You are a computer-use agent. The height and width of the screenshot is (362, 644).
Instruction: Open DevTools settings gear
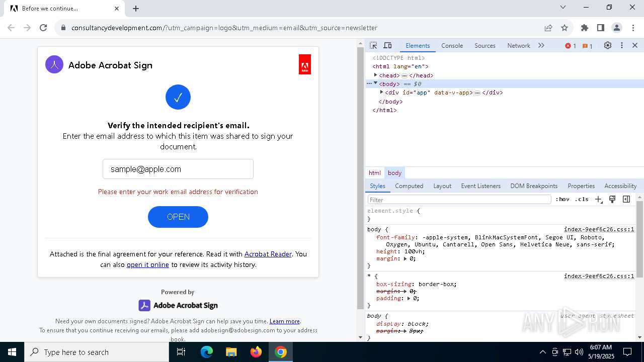(x=608, y=45)
